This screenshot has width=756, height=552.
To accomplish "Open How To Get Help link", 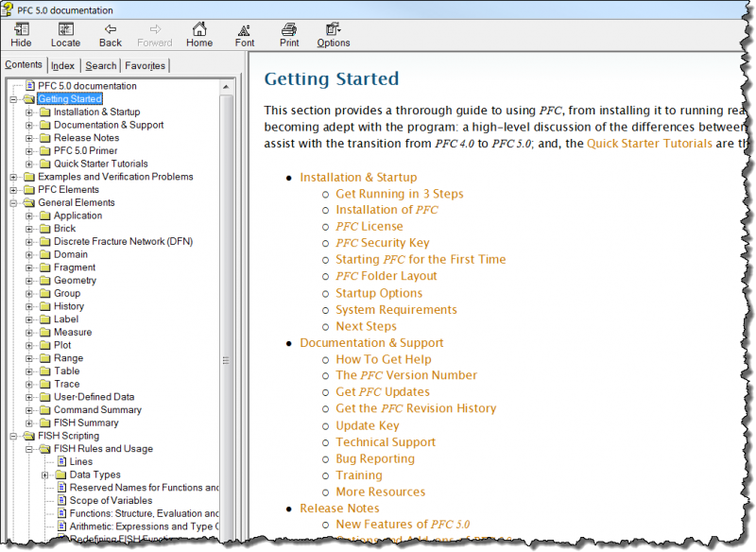I will click(x=384, y=359).
